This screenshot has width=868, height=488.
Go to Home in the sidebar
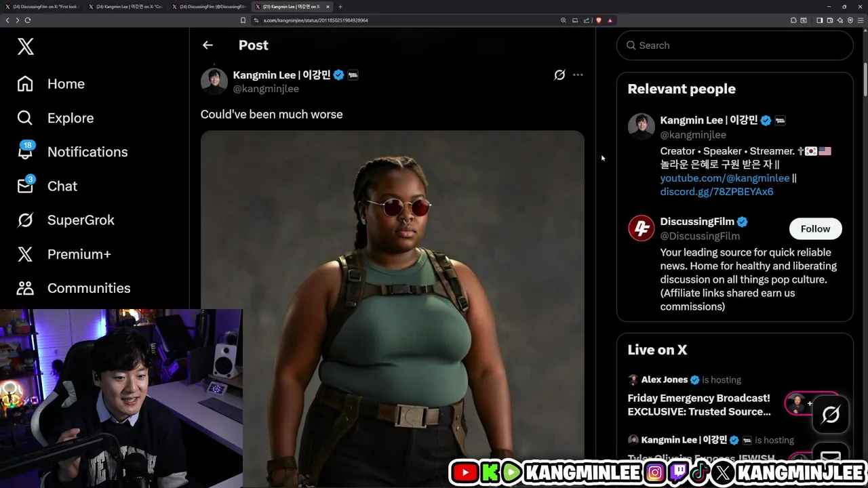pos(52,84)
